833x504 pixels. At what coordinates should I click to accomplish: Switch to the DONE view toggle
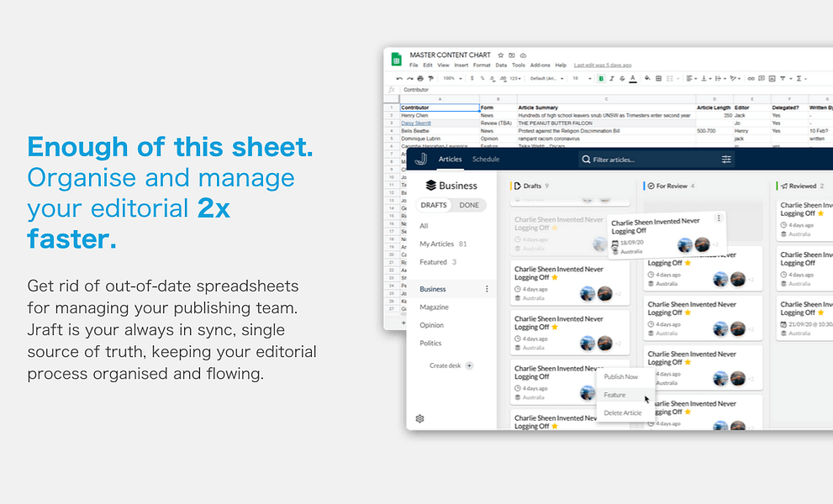pyautogui.click(x=469, y=205)
